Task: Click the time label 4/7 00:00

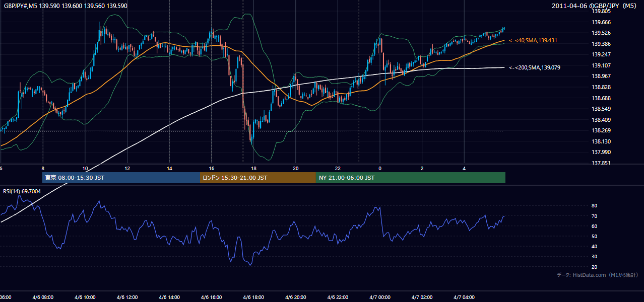Action: pyautogui.click(x=380, y=297)
